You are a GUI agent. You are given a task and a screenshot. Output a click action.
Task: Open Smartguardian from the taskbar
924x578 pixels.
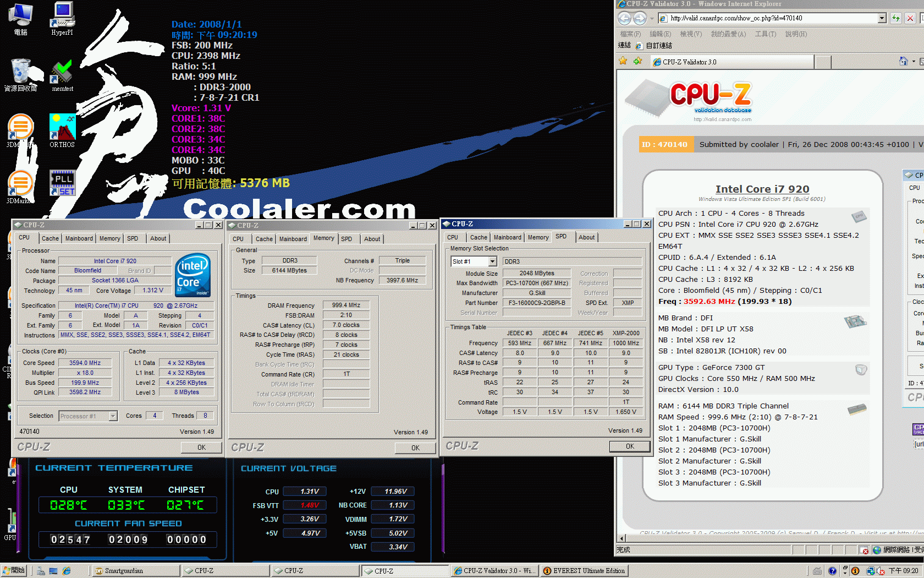[x=136, y=571]
